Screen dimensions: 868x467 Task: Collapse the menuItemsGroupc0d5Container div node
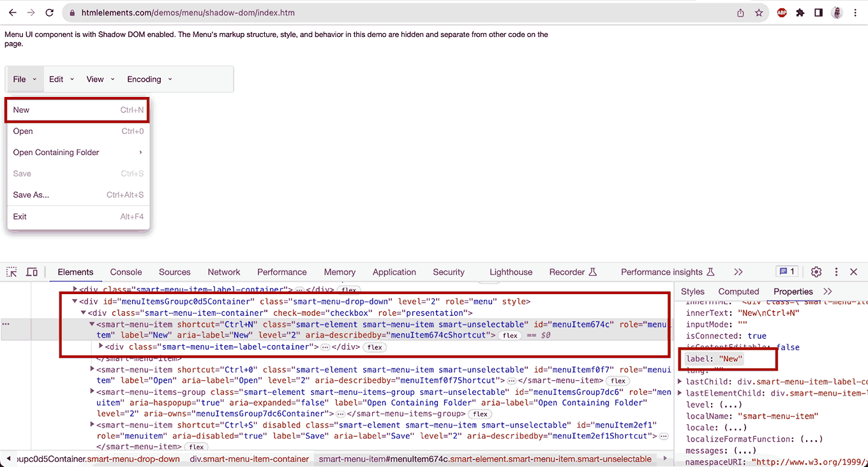(x=75, y=302)
